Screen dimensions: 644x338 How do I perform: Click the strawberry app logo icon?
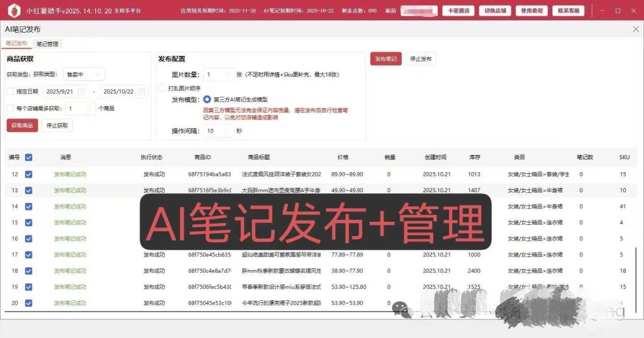(14, 10)
